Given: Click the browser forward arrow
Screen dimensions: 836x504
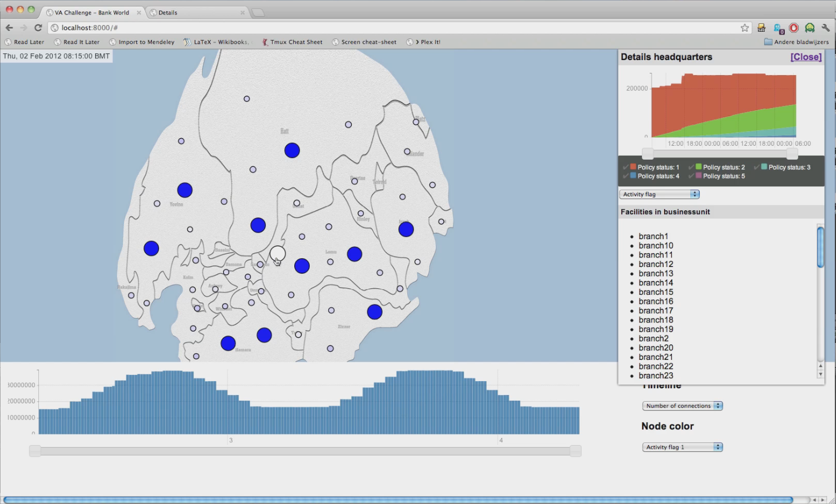Looking at the screenshot, I should coord(23,28).
